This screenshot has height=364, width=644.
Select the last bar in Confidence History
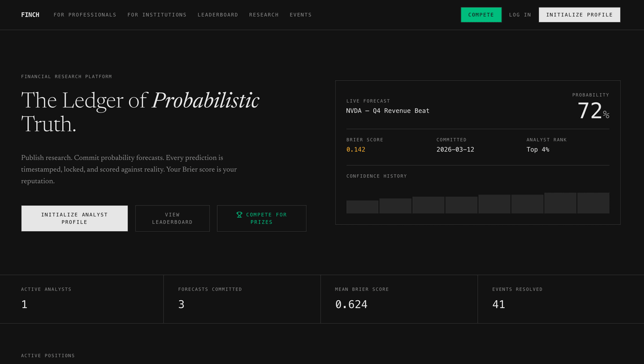point(593,203)
